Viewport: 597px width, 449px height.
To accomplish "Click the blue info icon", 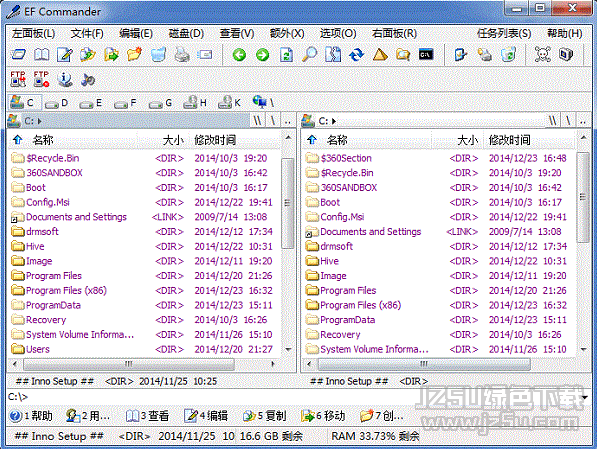I will [65, 79].
